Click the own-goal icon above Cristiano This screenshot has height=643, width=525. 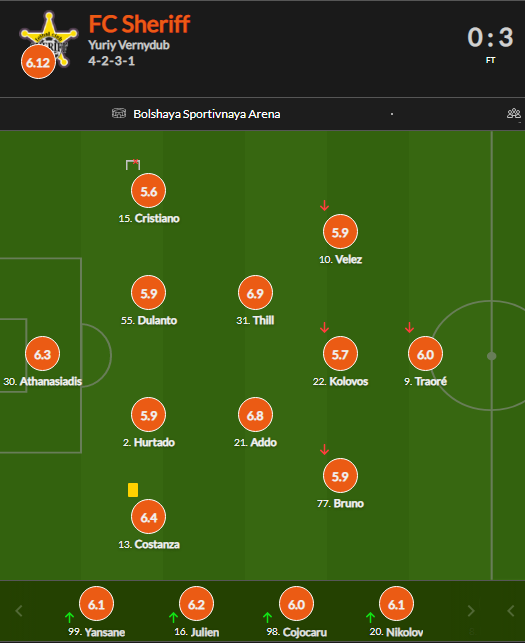point(133,164)
